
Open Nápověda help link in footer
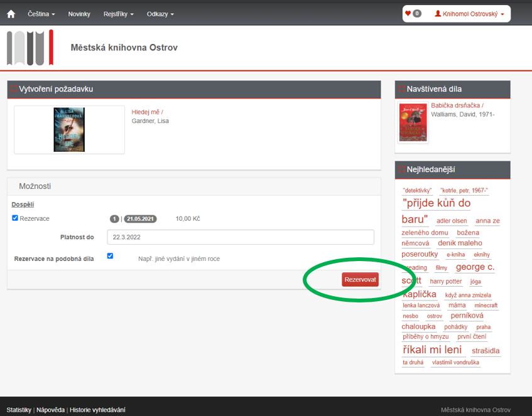click(x=50, y=410)
